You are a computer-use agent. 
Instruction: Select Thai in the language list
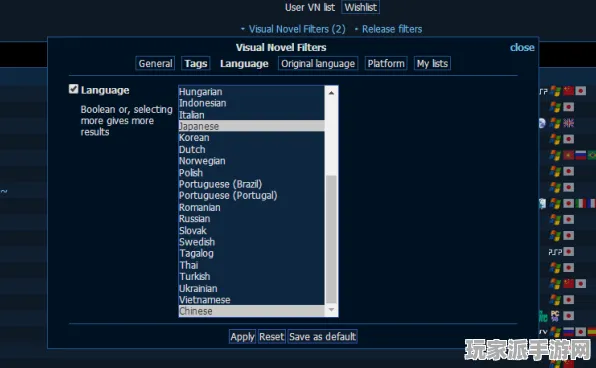252,265
